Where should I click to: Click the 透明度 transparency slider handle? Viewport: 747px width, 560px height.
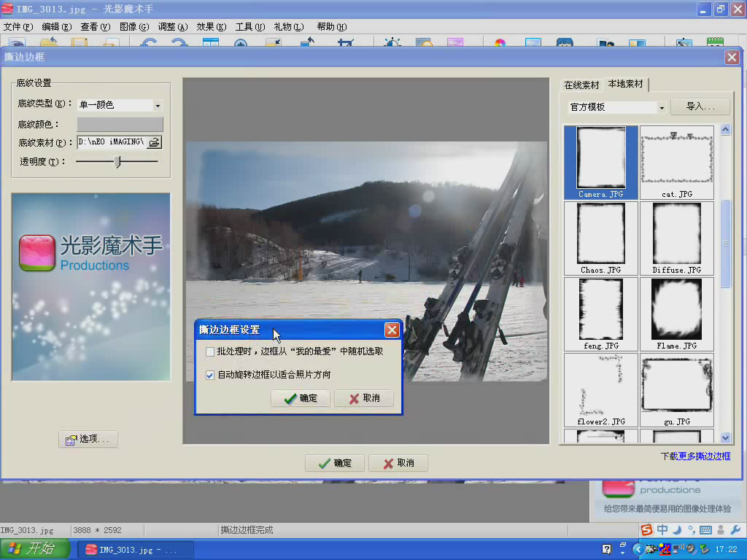click(x=118, y=161)
